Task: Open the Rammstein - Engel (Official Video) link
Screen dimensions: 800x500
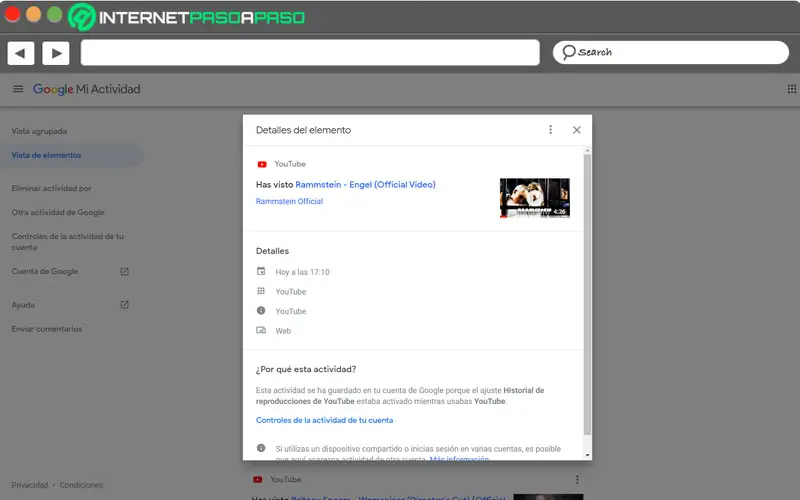Action: click(365, 185)
